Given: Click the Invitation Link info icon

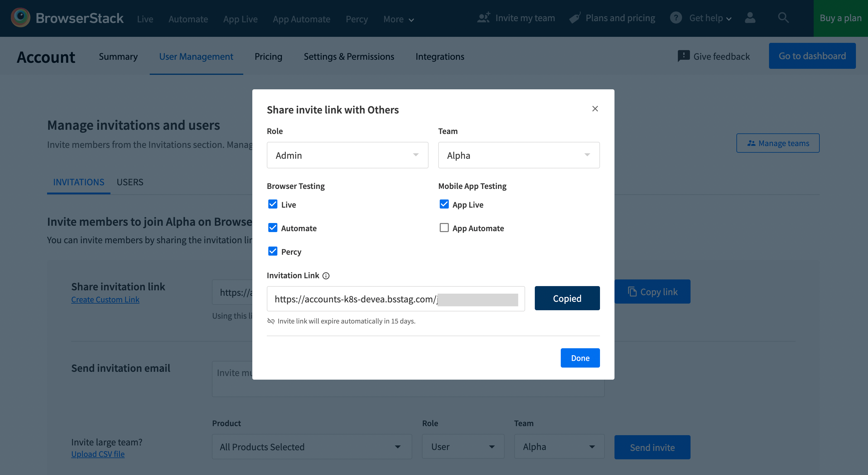Looking at the screenshot, I should coord(326,276).
